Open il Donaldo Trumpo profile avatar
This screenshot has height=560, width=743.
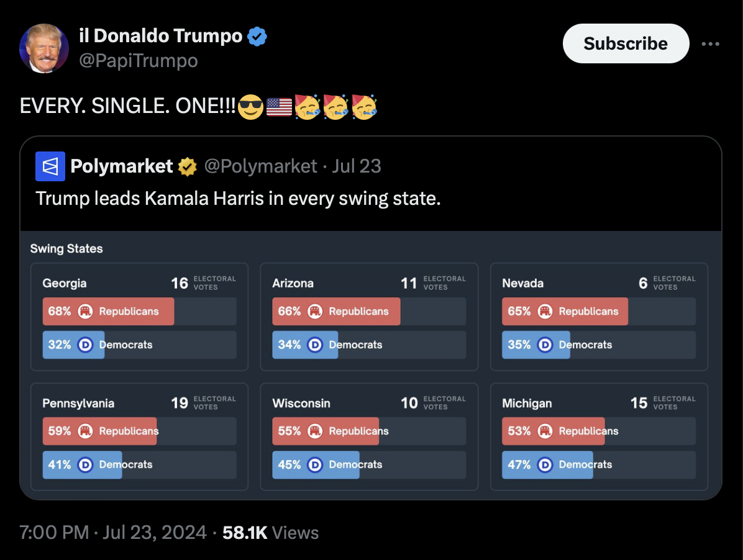pos(44,48)
